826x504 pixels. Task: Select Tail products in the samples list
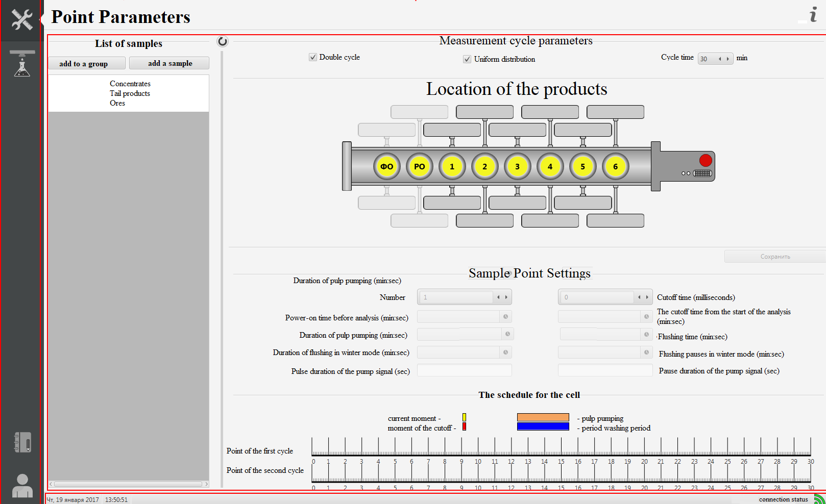(x=130, y=93)
